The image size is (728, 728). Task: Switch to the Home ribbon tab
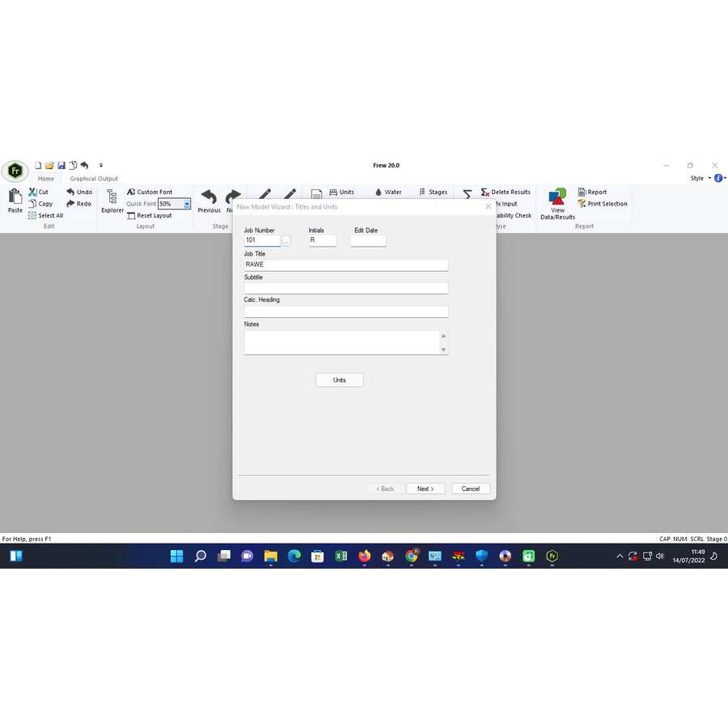46,179
